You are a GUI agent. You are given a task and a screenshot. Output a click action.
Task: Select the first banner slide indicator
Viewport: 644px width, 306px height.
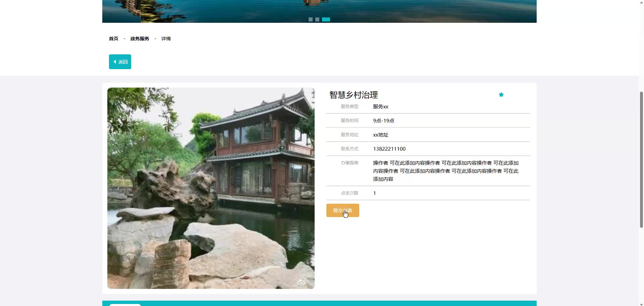click(311, 19)
